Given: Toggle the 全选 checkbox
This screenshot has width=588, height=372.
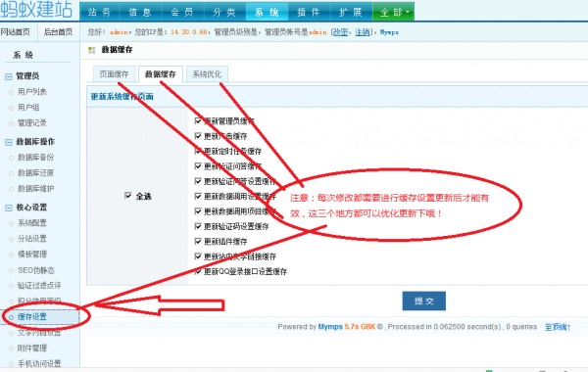Looking at the screenshot, I should coord(127,196).
